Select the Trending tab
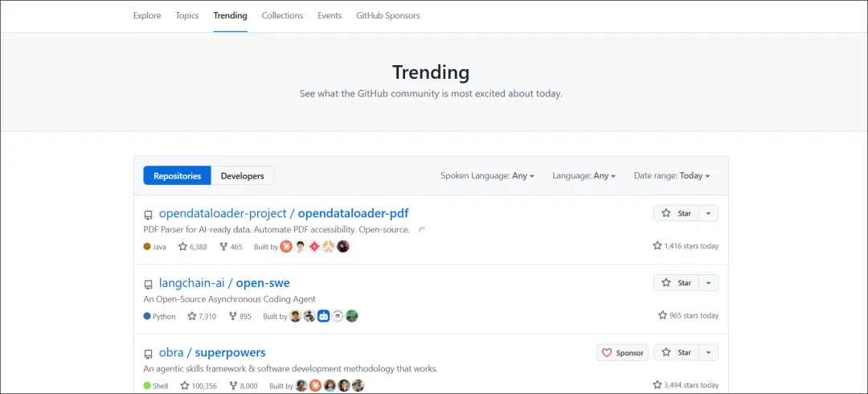 click(231, 15)
